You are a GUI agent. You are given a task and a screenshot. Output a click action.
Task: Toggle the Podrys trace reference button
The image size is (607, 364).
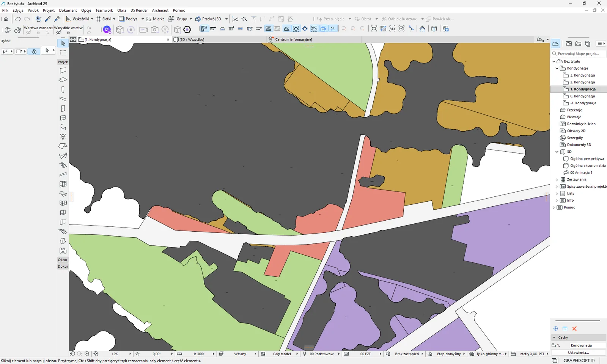128,19
